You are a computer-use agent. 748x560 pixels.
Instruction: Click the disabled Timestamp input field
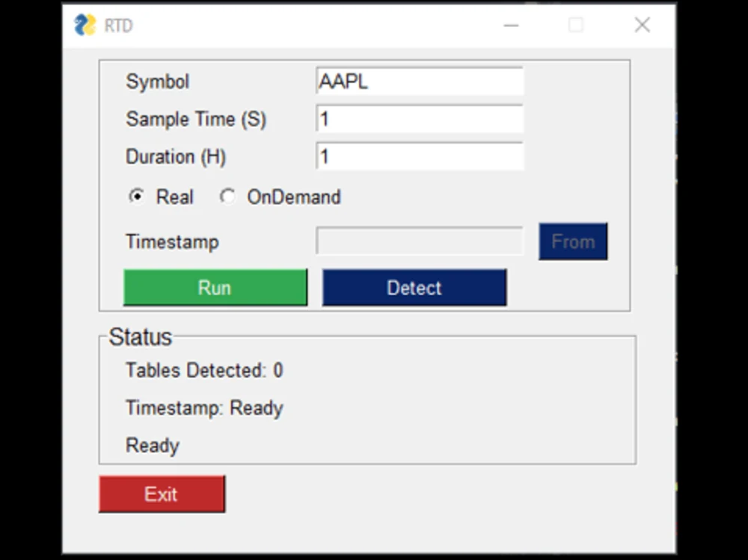419,241
